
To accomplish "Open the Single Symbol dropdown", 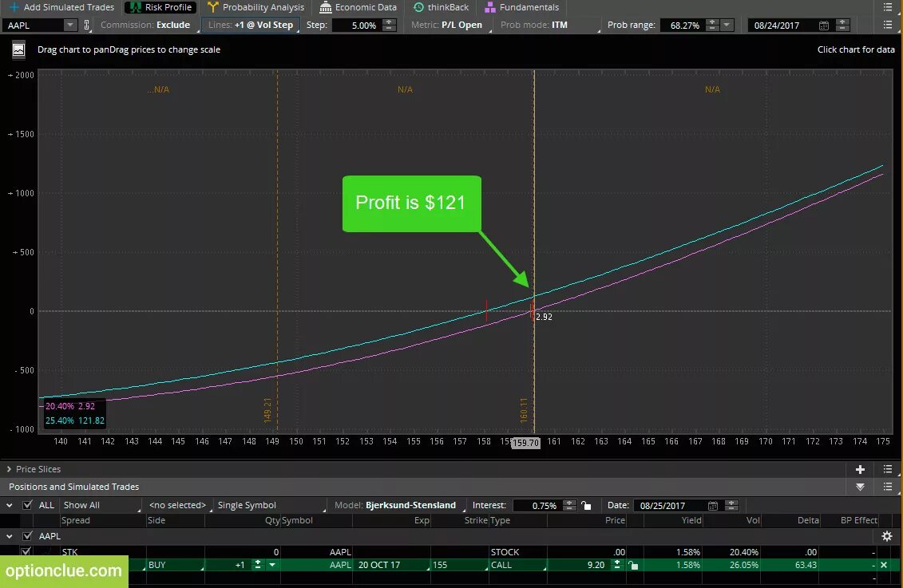I will point(270,505).
